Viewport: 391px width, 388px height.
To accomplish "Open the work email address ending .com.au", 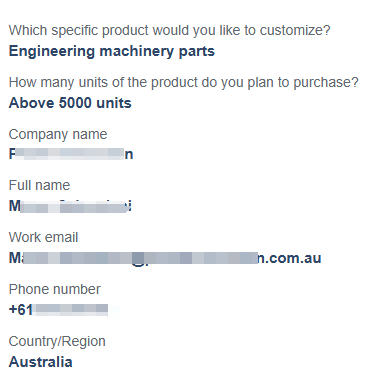I will [x=165, y=258].
